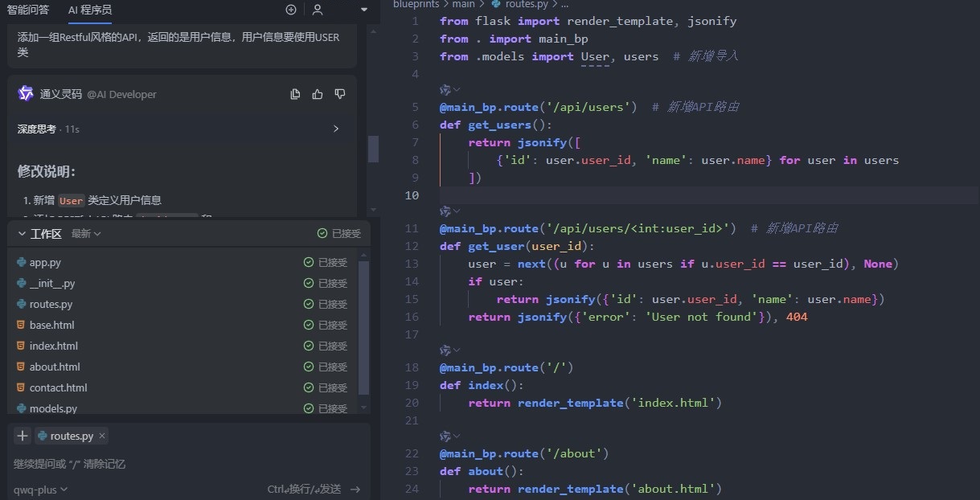980x500 pixels.
Task: Click the accepted checkmark on the about.html row
Action: [309, 367]
